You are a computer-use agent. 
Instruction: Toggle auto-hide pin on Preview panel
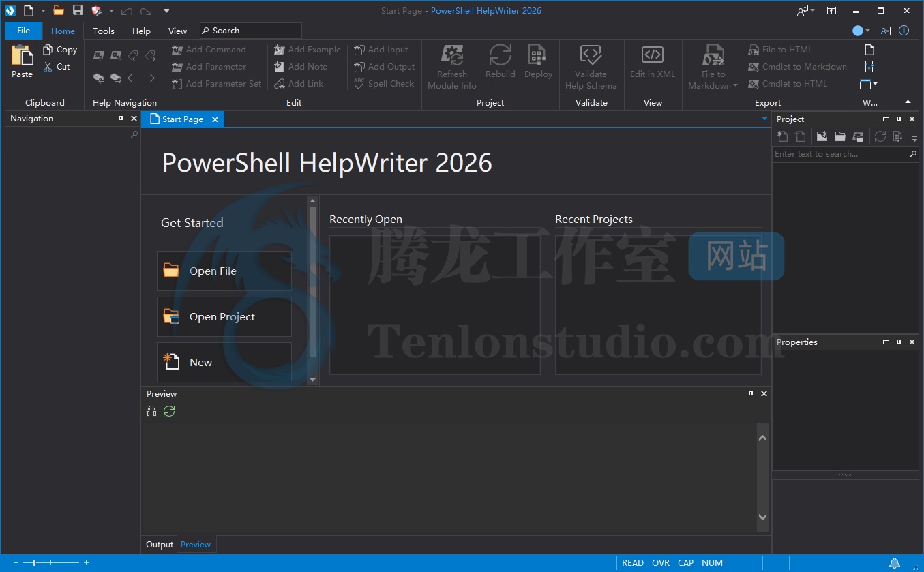click(751, 394)
